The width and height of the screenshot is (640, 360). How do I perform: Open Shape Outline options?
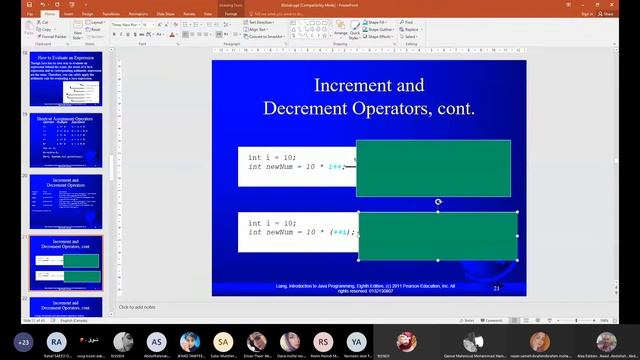[378, 29]
